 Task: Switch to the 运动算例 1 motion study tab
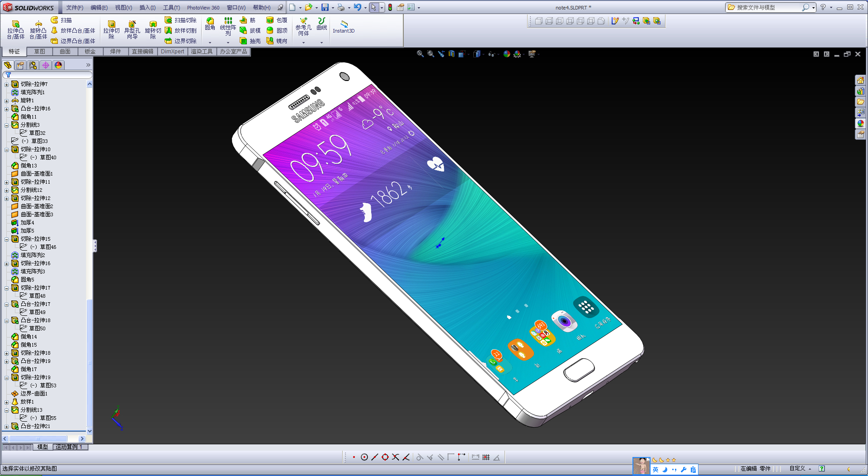70,447
